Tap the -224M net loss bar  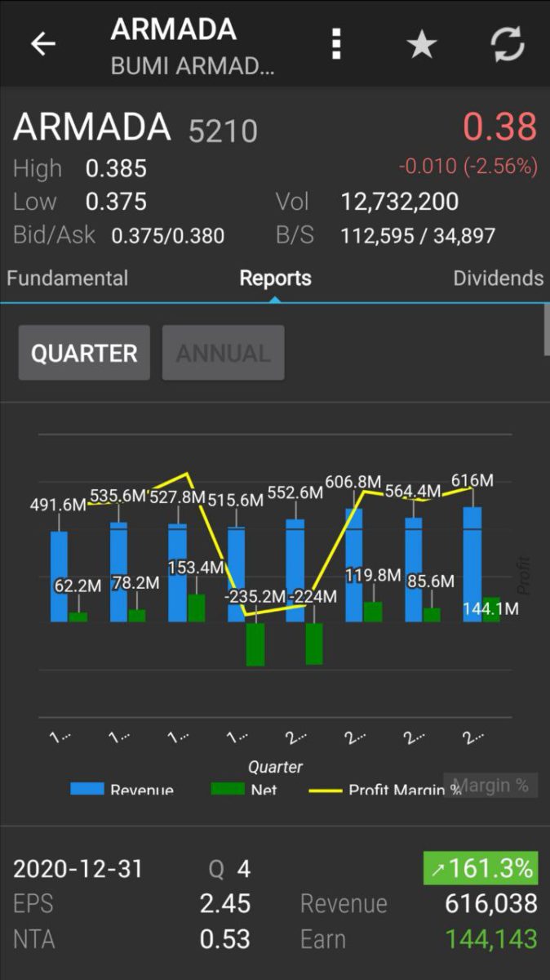coord(314,644)
